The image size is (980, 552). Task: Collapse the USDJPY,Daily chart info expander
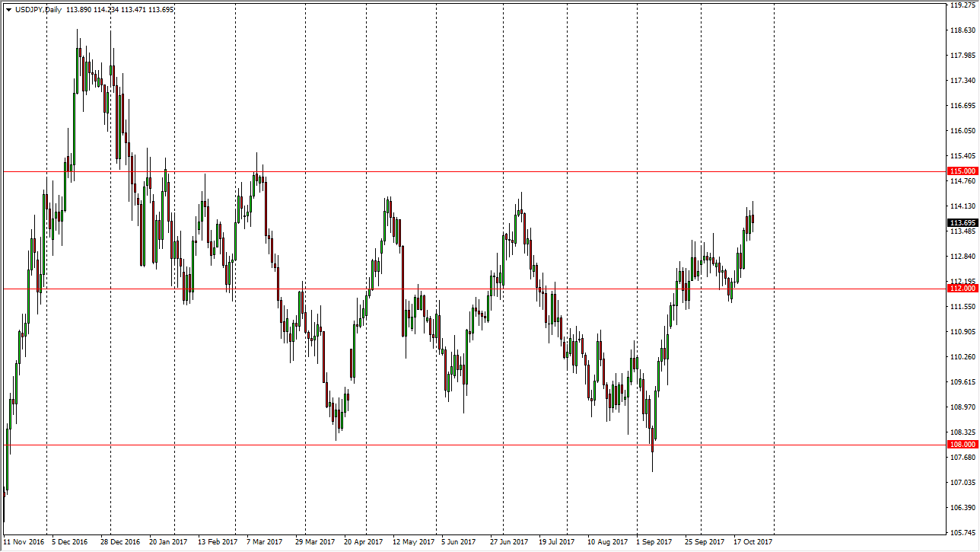pos(9,10)
